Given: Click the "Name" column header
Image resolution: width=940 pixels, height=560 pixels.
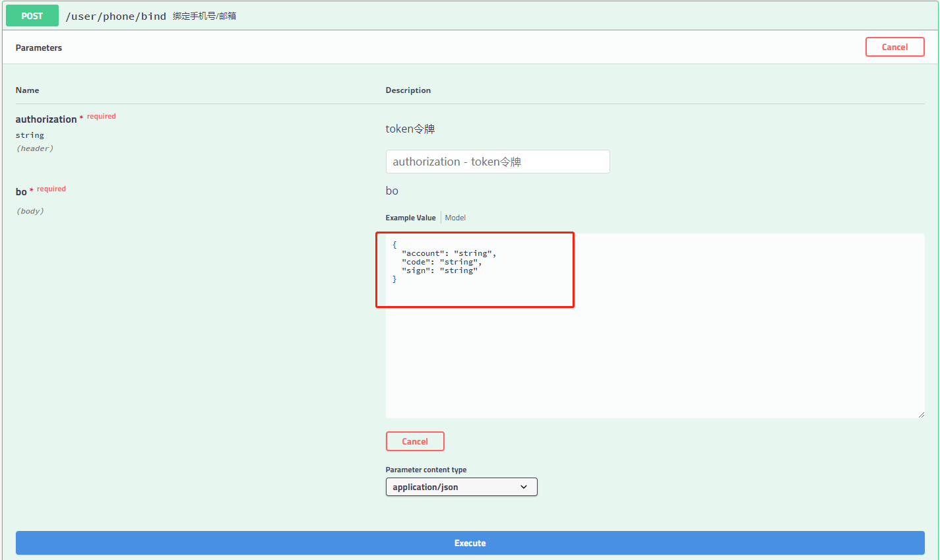Looking at the screenshot, I should tap(27, 90).
